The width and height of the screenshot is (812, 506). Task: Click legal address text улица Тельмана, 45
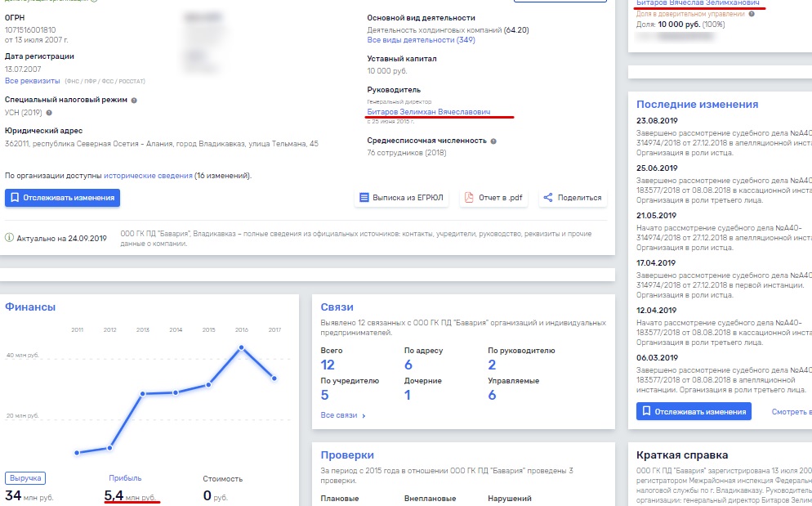[x=283, y=144]
